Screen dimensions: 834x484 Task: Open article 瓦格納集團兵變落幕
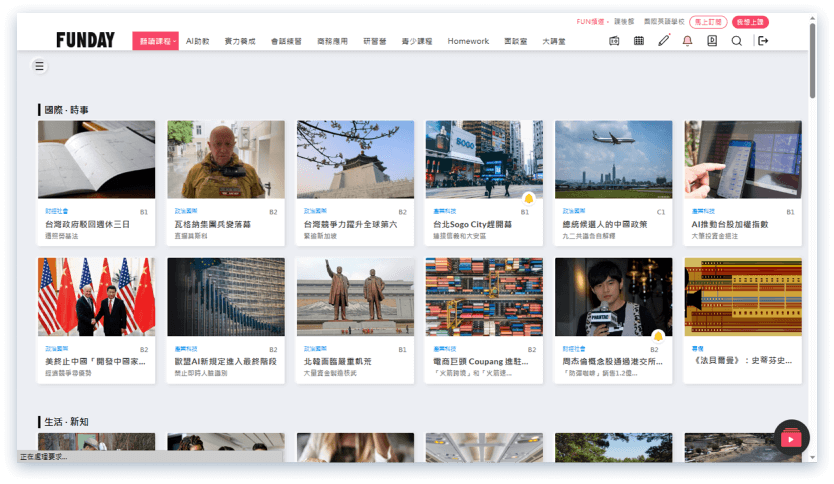point(213,224)
